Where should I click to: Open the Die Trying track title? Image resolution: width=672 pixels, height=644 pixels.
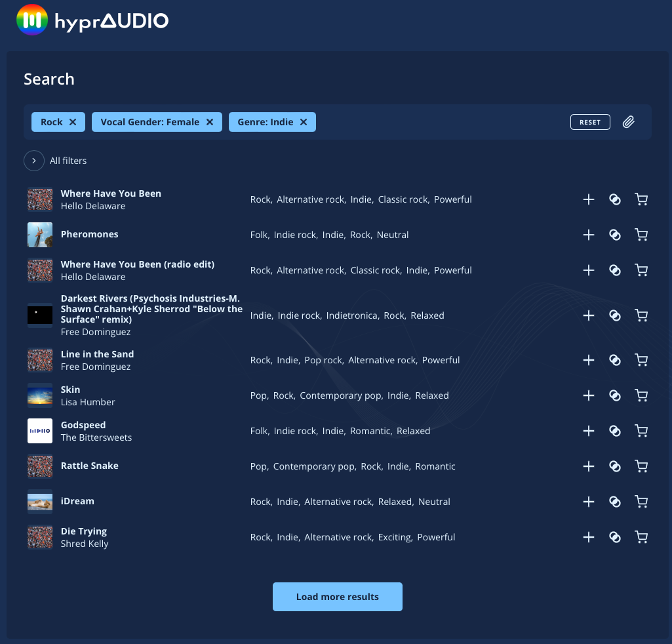coord(83,531)
